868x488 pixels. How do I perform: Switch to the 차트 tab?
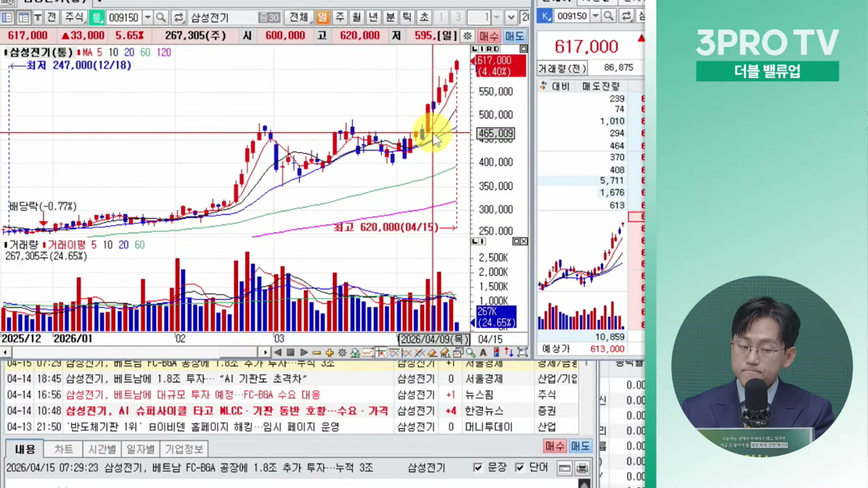(63, 449)
